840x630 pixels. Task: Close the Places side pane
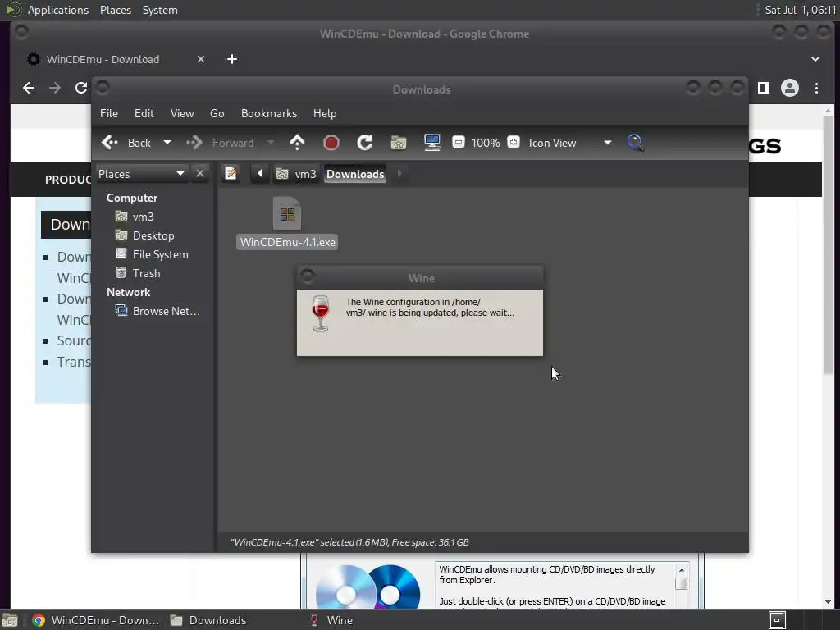point(200,174)
